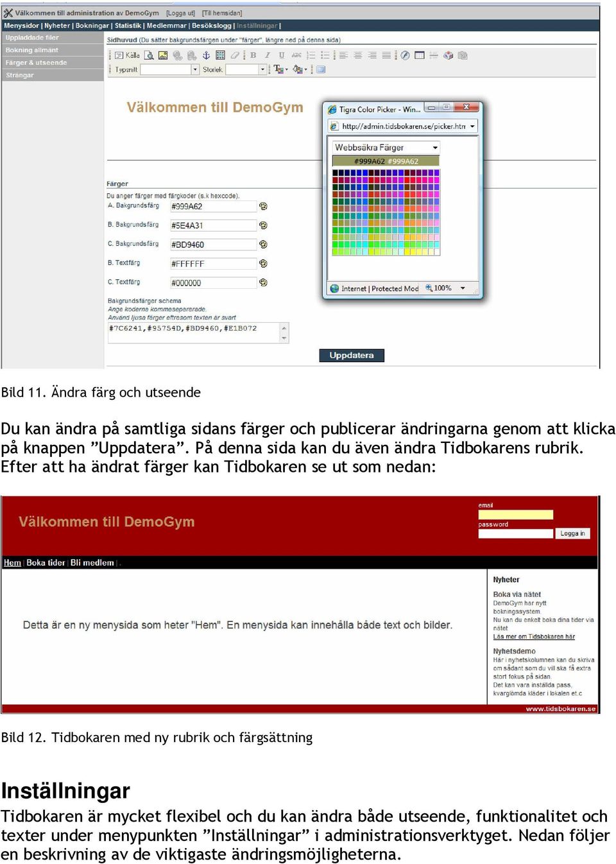This screenshot has width=616, height=864.
Task: Open palette for #5E4A31 Bakgrundsfärg
Action: click(x=263, y=225)
